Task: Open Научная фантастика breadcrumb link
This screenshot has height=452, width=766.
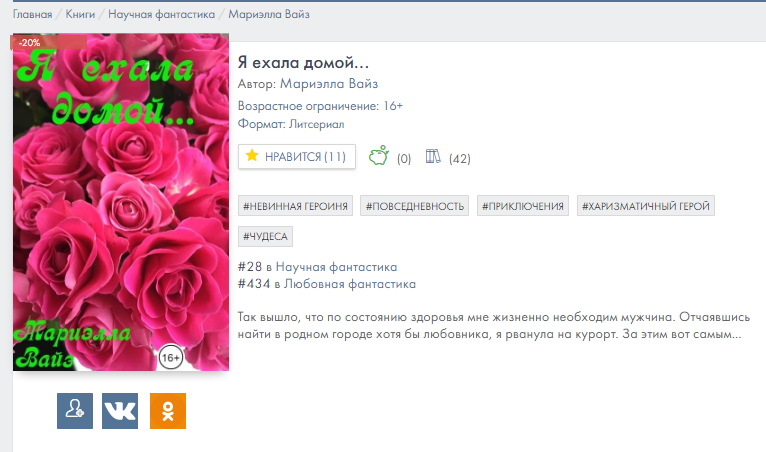Action: click(161, 14)
